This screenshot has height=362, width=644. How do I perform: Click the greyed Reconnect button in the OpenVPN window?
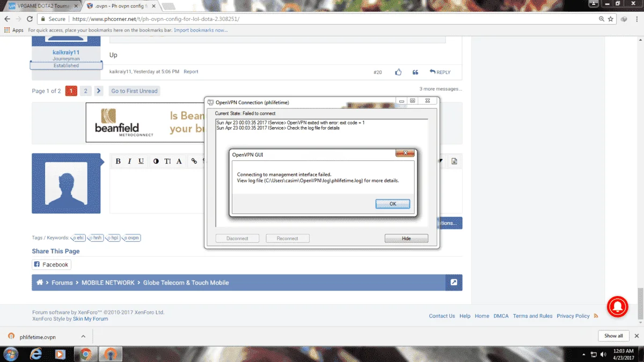[288, 238]
